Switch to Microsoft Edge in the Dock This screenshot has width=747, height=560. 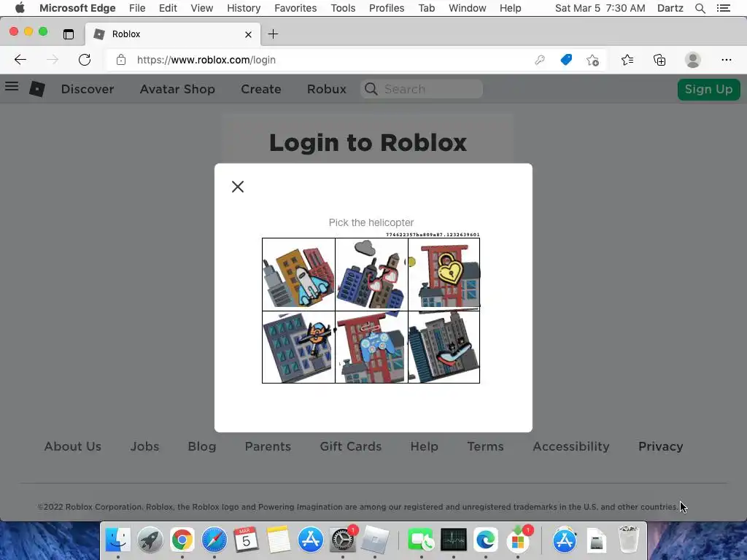[485, 540]
